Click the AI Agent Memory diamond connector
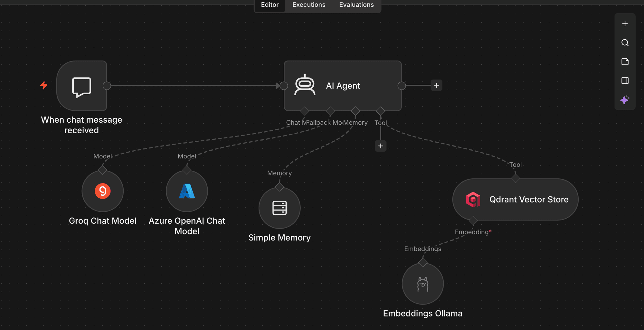Viewport: 644px width, 330px height. tap(355, 111)
